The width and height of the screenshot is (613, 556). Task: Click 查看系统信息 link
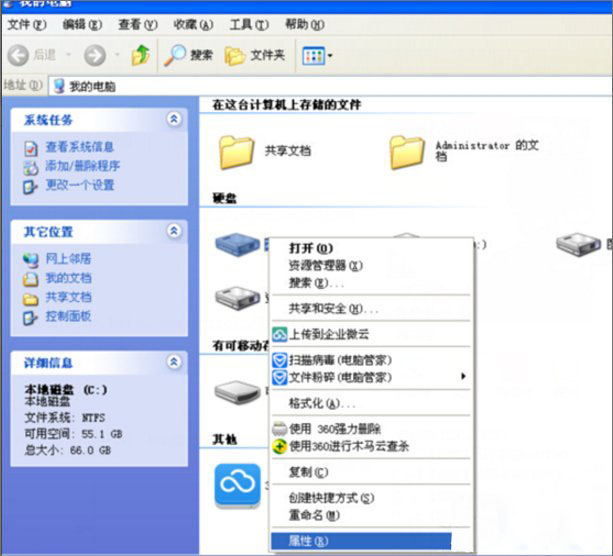point(80,147)
